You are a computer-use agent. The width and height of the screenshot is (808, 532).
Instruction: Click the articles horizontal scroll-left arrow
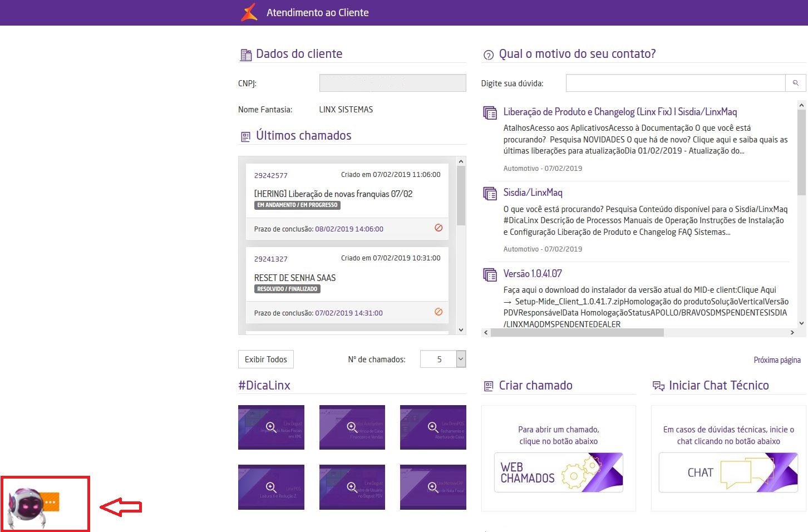click(486, 333)
